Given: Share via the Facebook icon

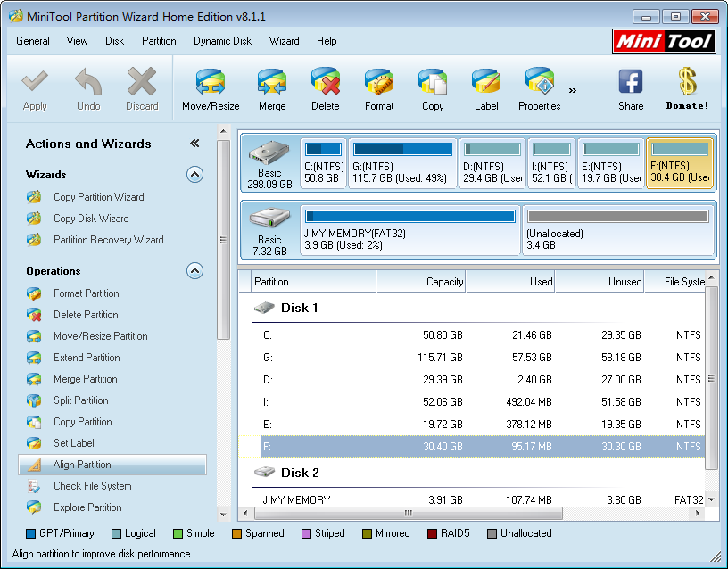Looking at the screenshot, I should [631, 81].
